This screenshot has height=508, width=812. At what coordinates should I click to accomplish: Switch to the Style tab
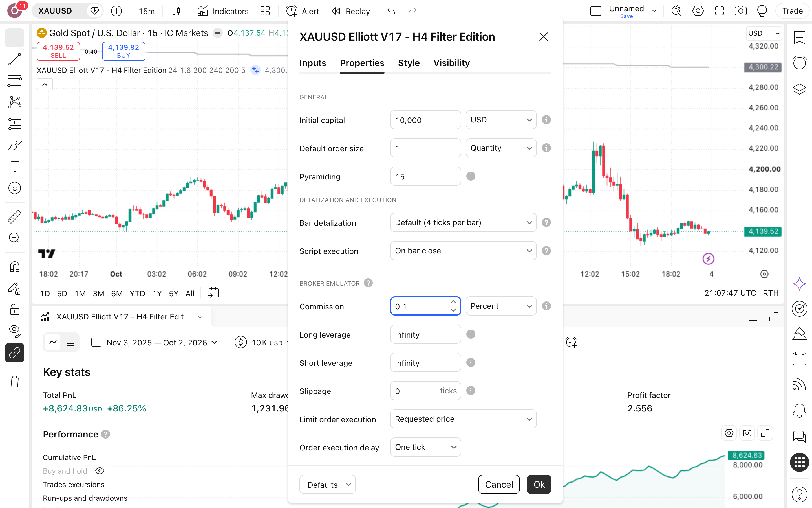pos(409,63)
